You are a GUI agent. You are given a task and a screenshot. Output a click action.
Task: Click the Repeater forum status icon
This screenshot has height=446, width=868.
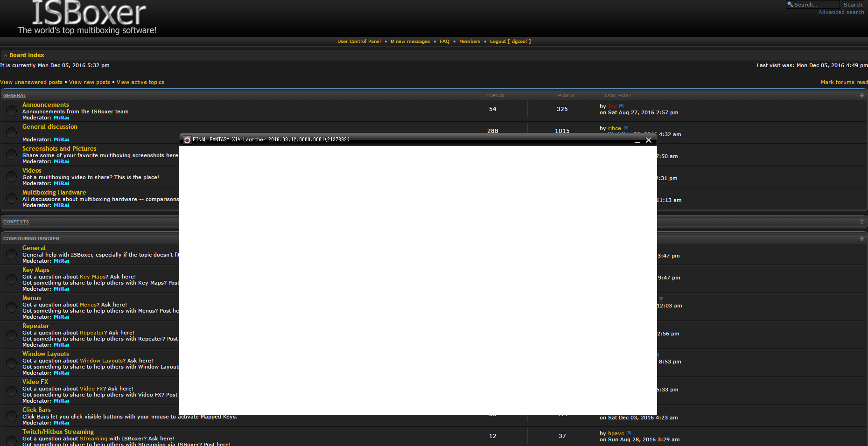tap(11, 335)
